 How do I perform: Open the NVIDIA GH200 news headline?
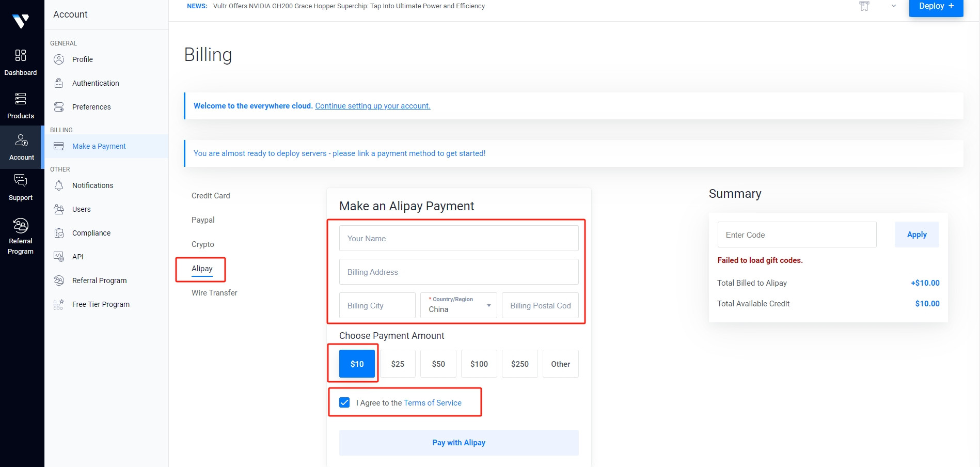pyautogui.click(x=349, y=6)
